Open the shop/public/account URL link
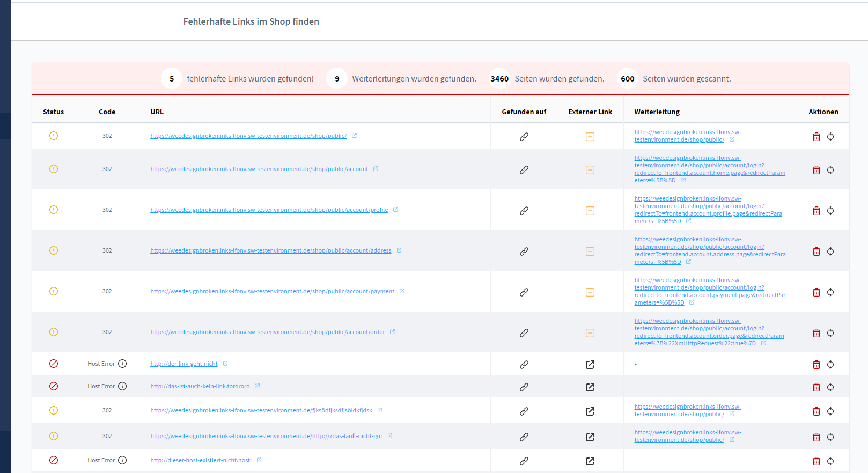868x473 pixels. coord(259,169)
